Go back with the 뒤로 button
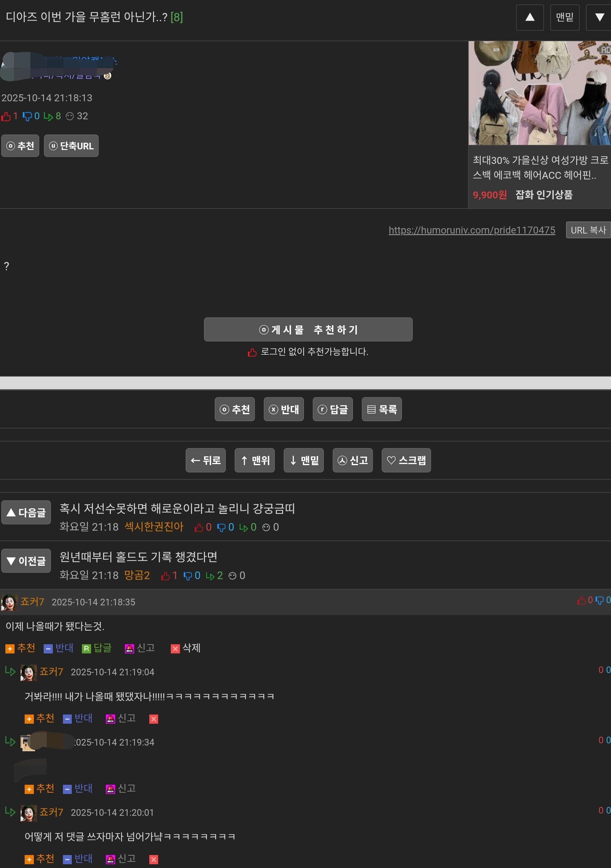This screenshot has height=868, width=611. [x=206, y=460]
